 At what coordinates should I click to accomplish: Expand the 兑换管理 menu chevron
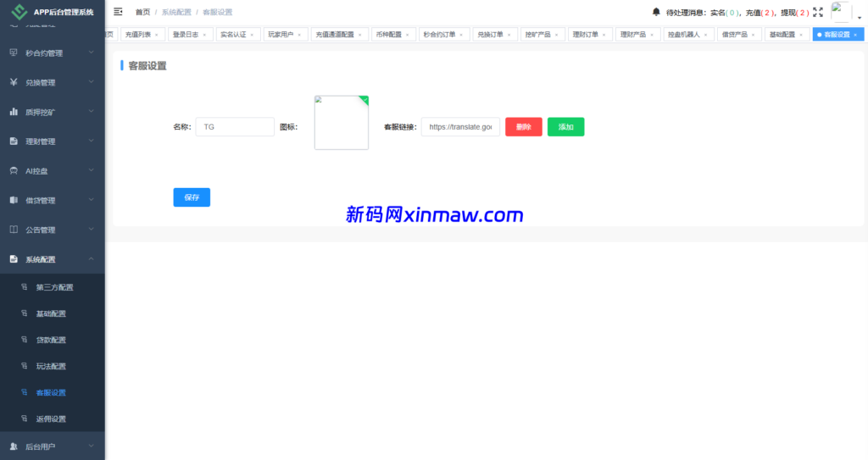92,81
